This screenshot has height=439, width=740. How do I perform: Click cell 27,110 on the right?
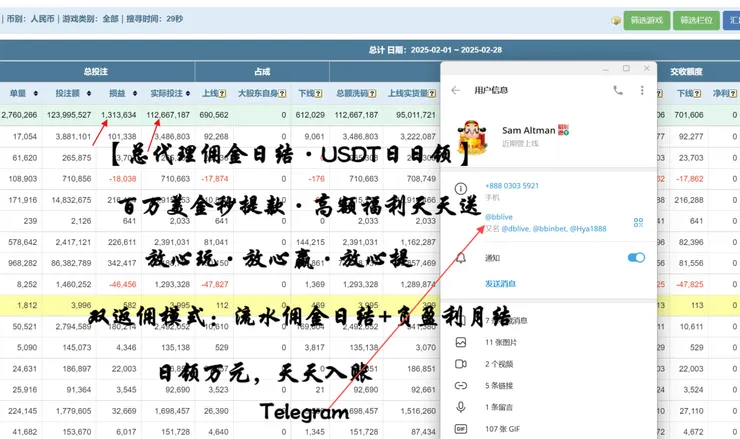691,411
